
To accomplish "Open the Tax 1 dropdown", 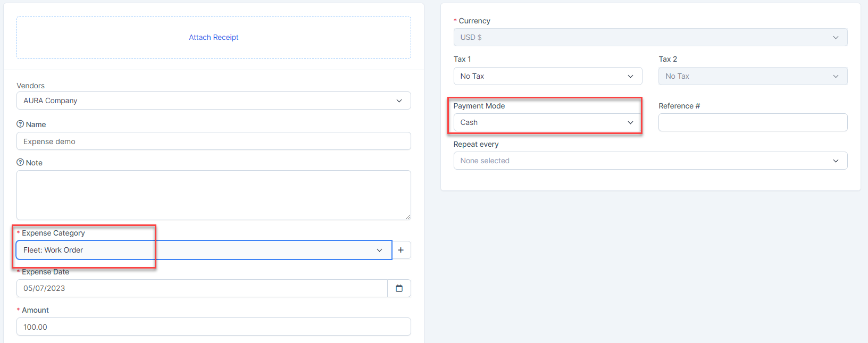I will (547, 76).
